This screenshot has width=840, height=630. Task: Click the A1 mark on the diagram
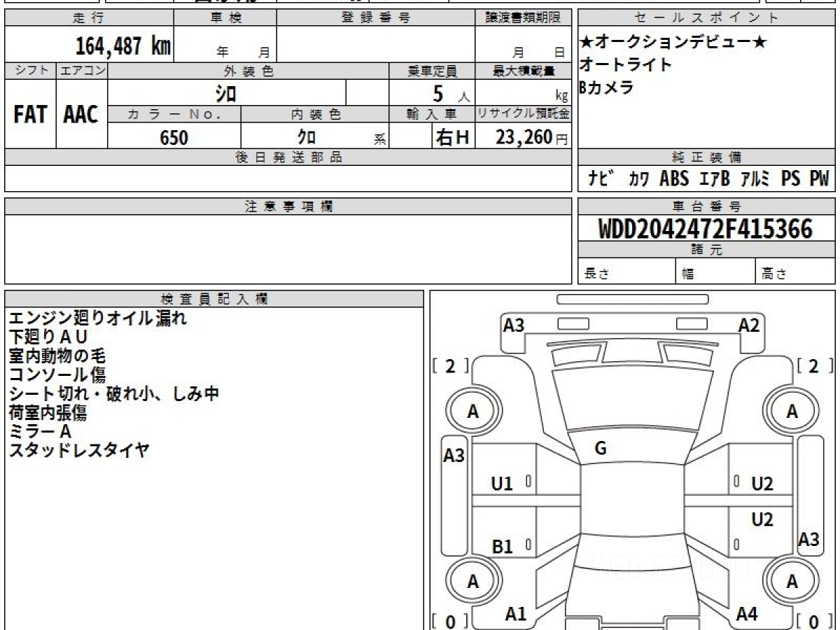[x=516, y=614]
